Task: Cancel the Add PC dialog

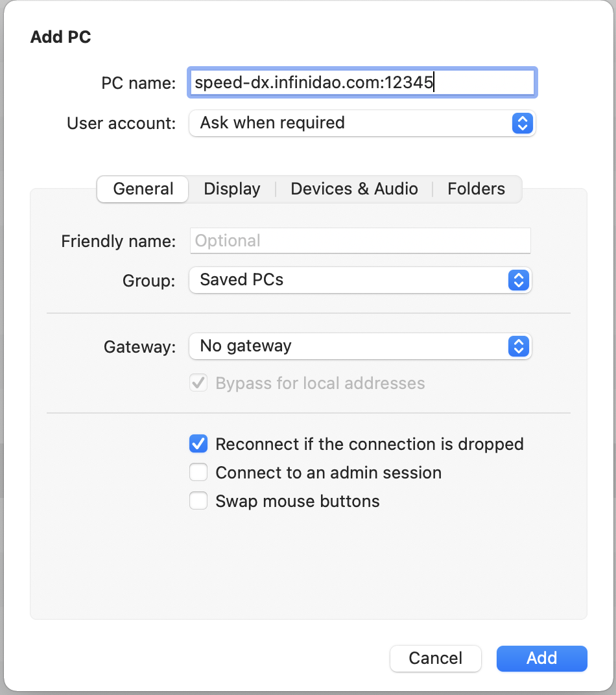Action: click(435, 659)
